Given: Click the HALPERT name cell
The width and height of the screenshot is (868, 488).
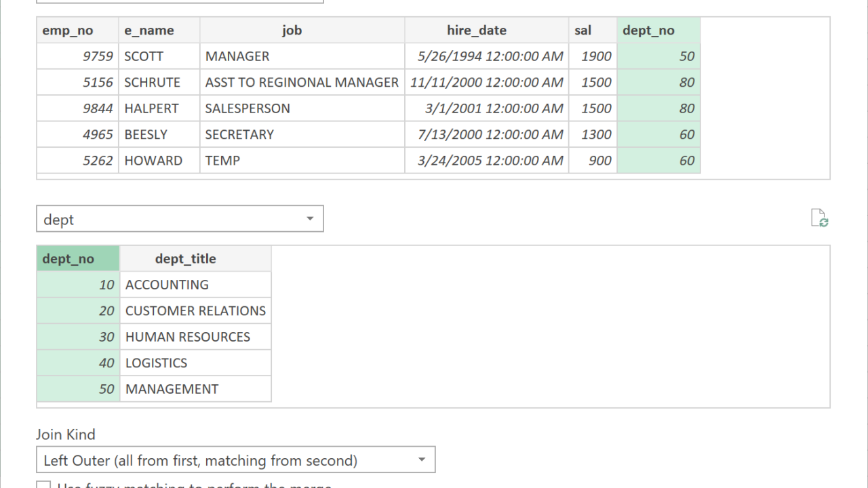Looking at the screenshot, I should coord(151,108).
